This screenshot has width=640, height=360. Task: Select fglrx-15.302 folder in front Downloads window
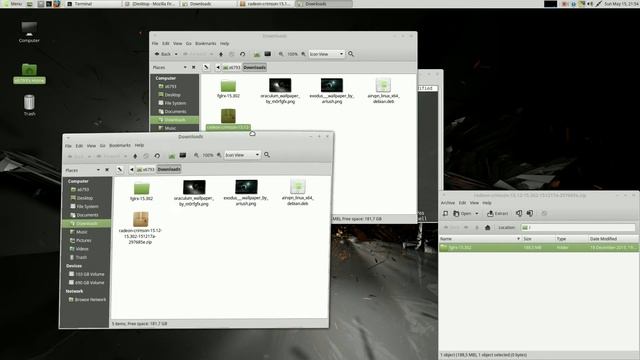pos(142,192)
